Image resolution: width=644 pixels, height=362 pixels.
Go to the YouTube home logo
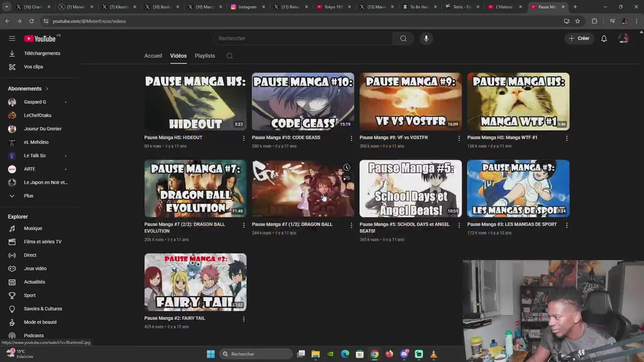[40, 39]
